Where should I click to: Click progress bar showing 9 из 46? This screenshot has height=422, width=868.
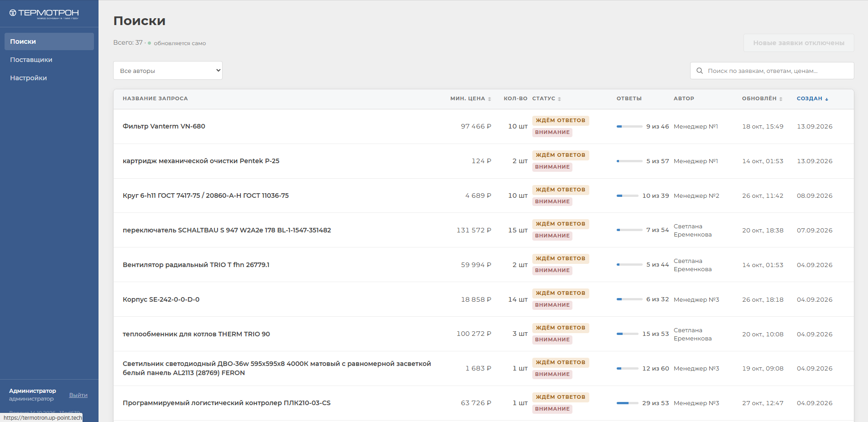629,127
